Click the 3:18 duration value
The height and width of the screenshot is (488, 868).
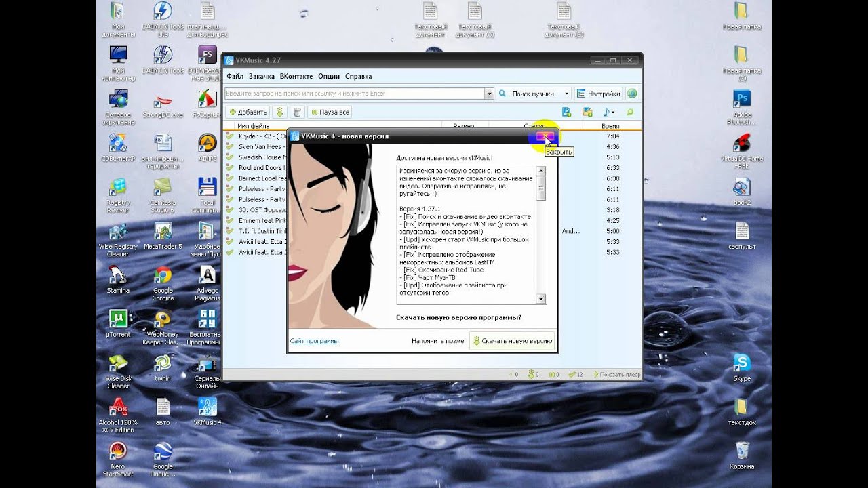(612, 210)
